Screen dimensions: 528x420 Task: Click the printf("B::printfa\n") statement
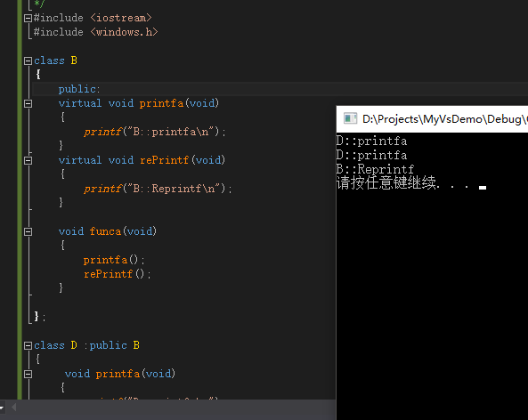(155, 132)
